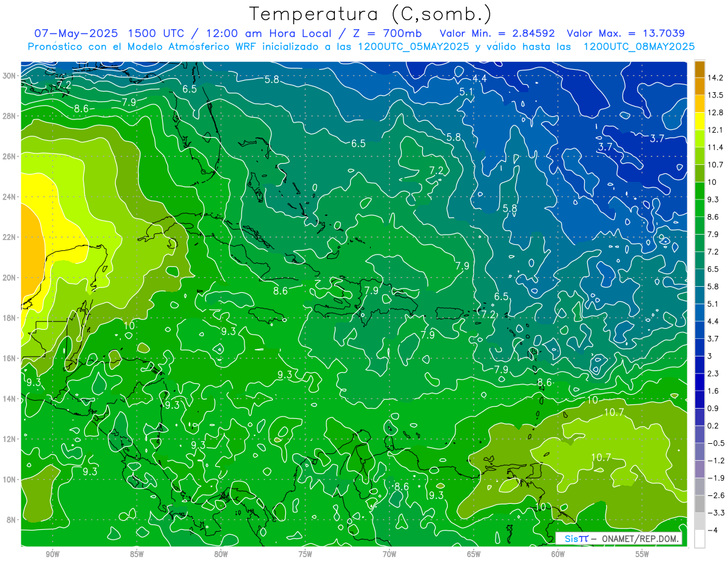
Task: Click the 13.5 colorbar label
Action: [x=716, y=95]
